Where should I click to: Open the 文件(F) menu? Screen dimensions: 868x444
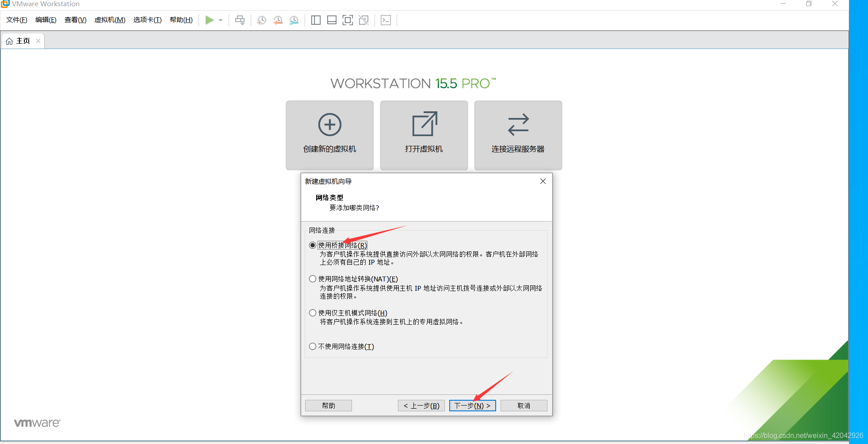17,20
